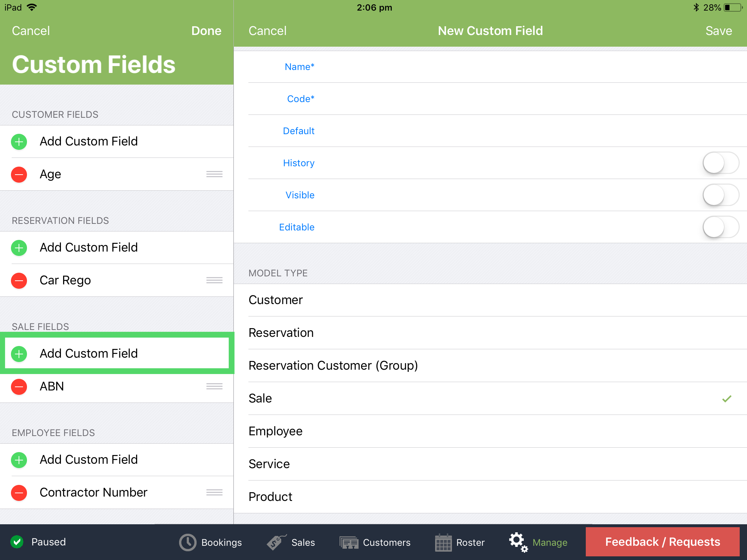This screenshot has width=747, height=560.
Task: Tap the red minus beside Contractor Number
Action: click(19, 493)
